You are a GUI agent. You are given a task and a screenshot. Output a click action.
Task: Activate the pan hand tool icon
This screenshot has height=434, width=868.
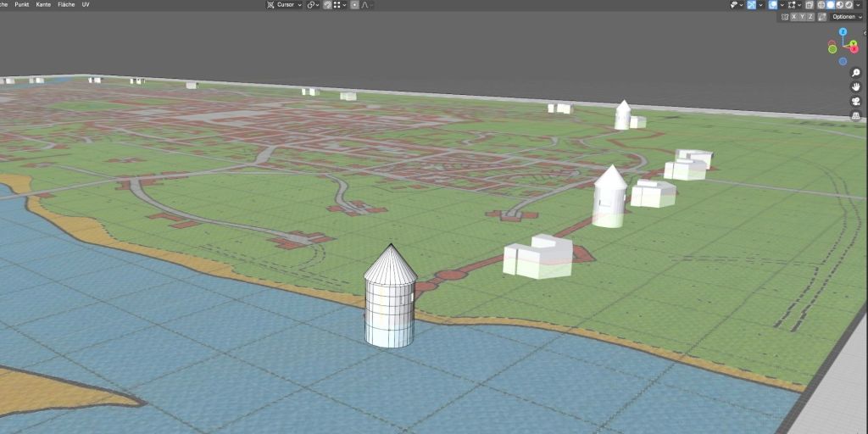[x=856, y=86]
